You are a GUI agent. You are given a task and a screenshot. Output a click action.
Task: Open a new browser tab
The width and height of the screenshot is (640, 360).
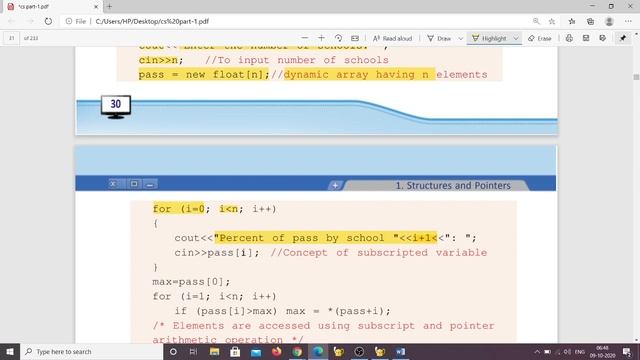click(x=109, y=6)
